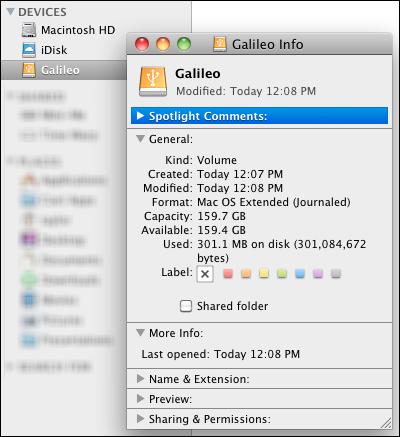Click the Last opened Today 12:08 PM text
400x437 pixels.
pyautogui.click(x=221, y=354)
